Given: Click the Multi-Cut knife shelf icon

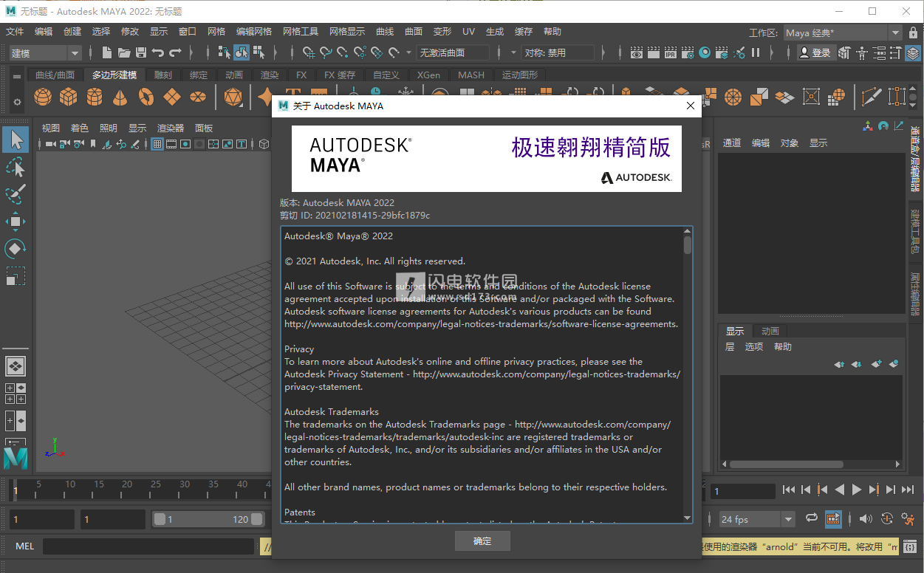Looking at the screenshot, I should [x=872, y=97].
